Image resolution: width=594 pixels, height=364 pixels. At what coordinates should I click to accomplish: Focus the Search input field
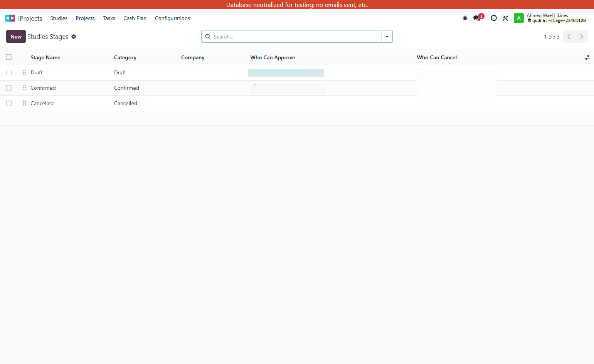[x=296, y=37]
